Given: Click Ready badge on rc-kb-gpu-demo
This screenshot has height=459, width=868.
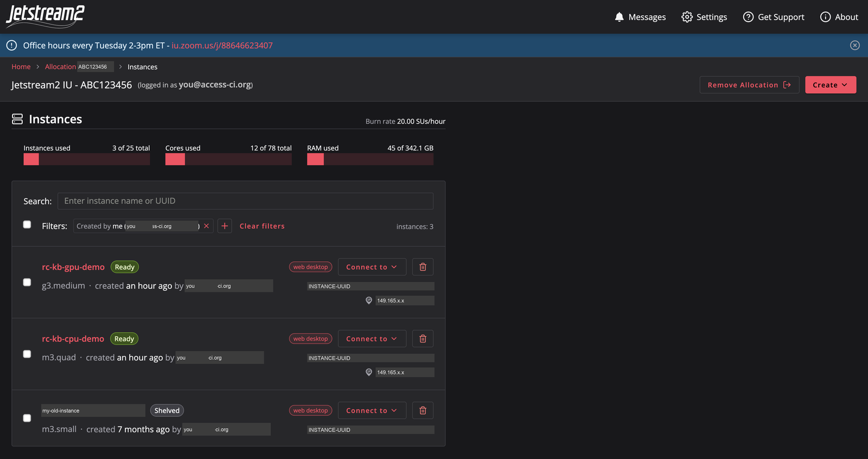Looking at the screenshot, I should (125, 267).
